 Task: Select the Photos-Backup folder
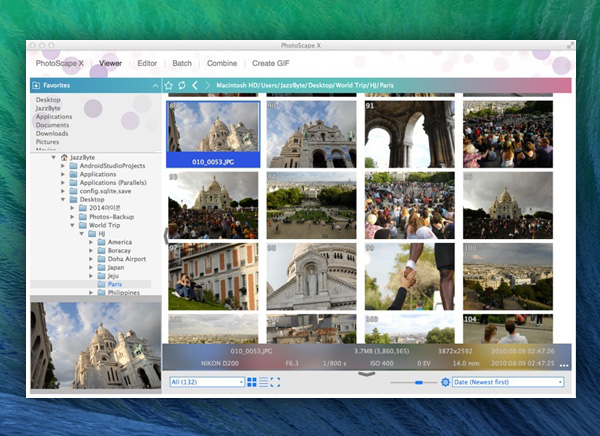pyautogui.click(x=111, y=217)
